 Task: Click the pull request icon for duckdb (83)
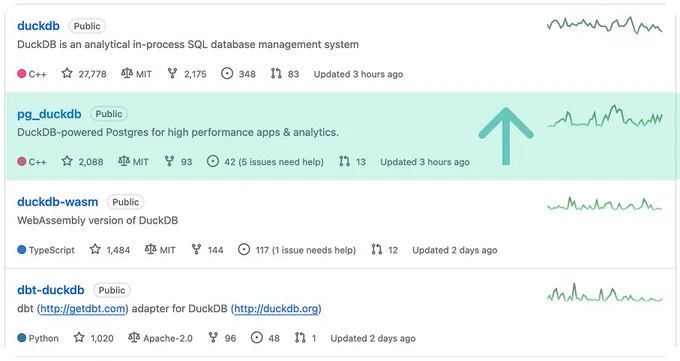(x=276, y=74)
